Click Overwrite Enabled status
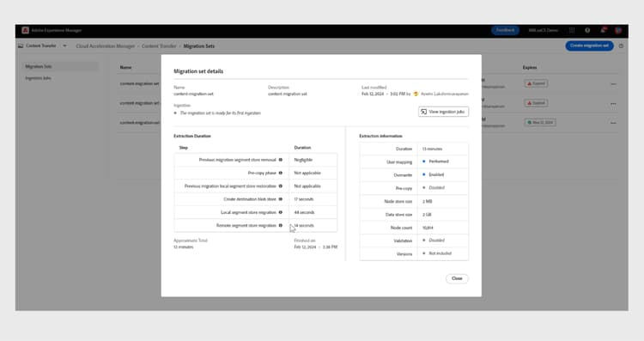Screen dimensions: 644x341 pos(433,174)
